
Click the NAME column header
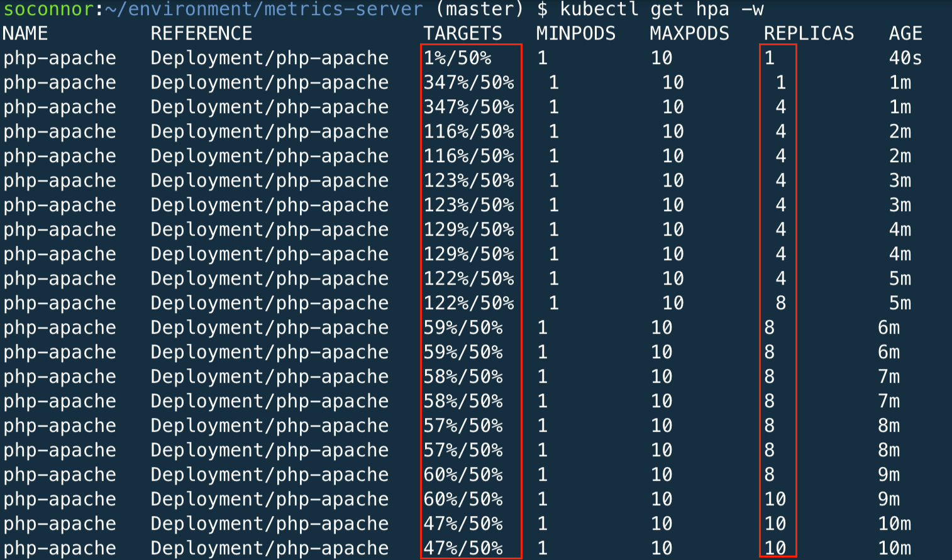click(26, 33)
